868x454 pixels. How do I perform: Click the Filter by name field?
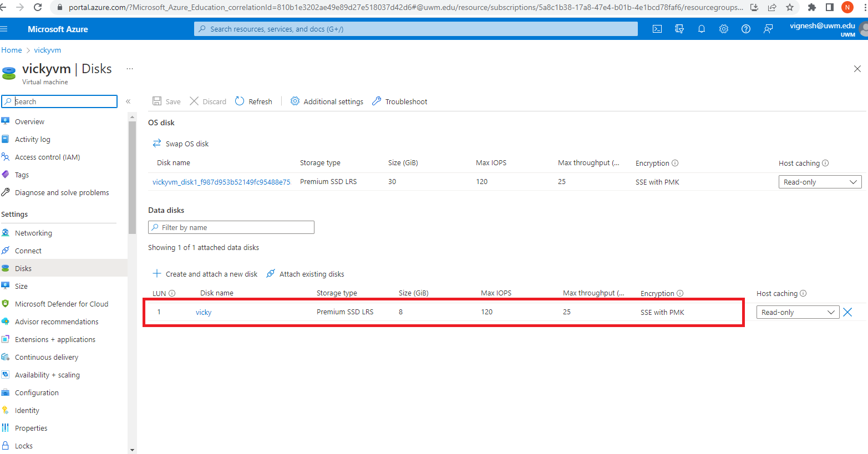click(x=231, y=227)
